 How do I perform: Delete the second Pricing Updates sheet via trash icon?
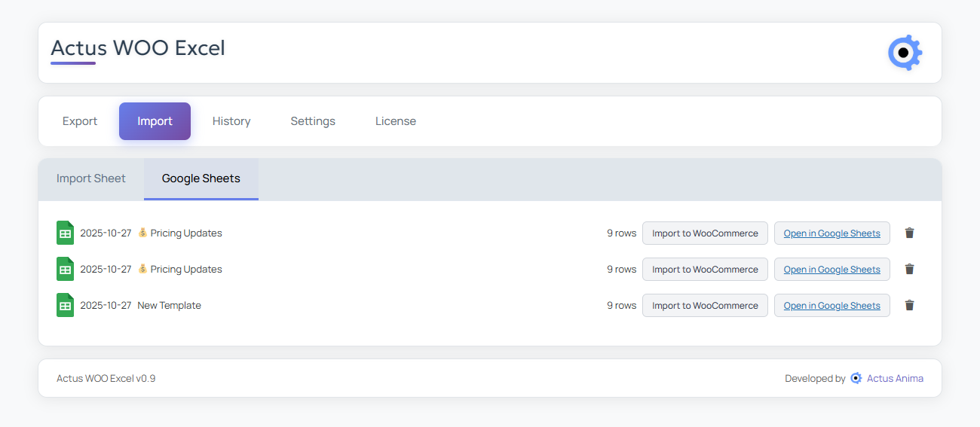pyautogui.click(x=909, y=269)
